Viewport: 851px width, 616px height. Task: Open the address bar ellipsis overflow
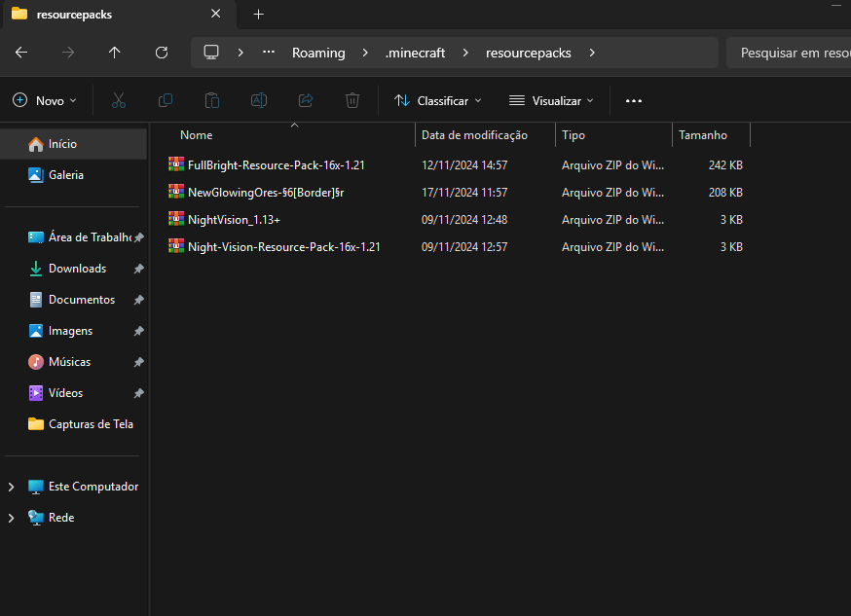[269, 53]
